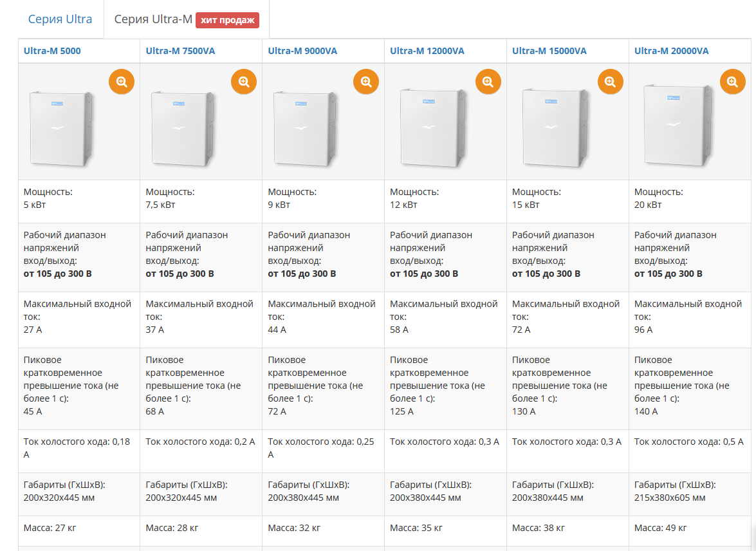Viewport: 756px width, 551px height.
Task: Open the Ultra-M 5000 product link
Action: 52,51
